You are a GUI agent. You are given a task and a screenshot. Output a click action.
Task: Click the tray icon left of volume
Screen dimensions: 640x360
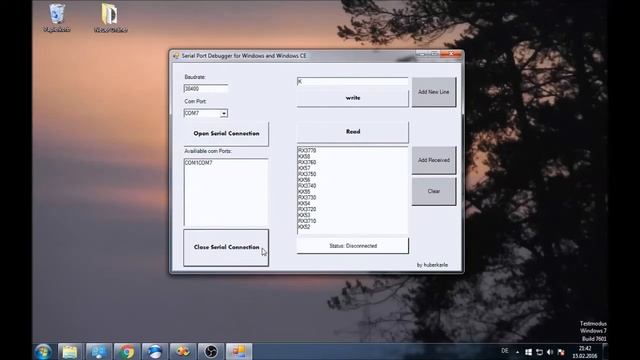click(x=539, y=352)
